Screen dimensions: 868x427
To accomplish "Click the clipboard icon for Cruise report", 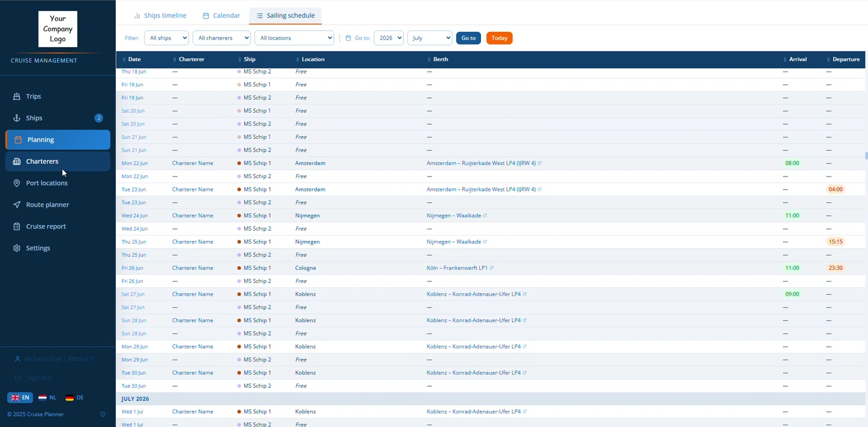I will (x=17, y=226).
